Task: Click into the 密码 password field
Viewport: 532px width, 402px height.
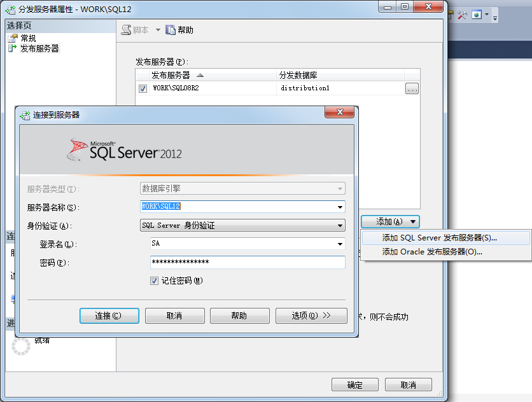Action: click(x=247, y=262)
